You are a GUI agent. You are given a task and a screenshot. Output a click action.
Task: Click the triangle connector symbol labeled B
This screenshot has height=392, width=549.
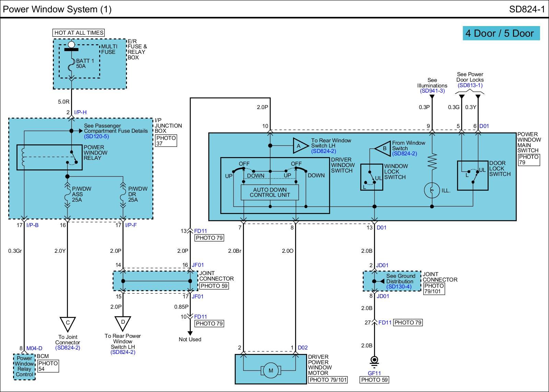tap(384, 149)
